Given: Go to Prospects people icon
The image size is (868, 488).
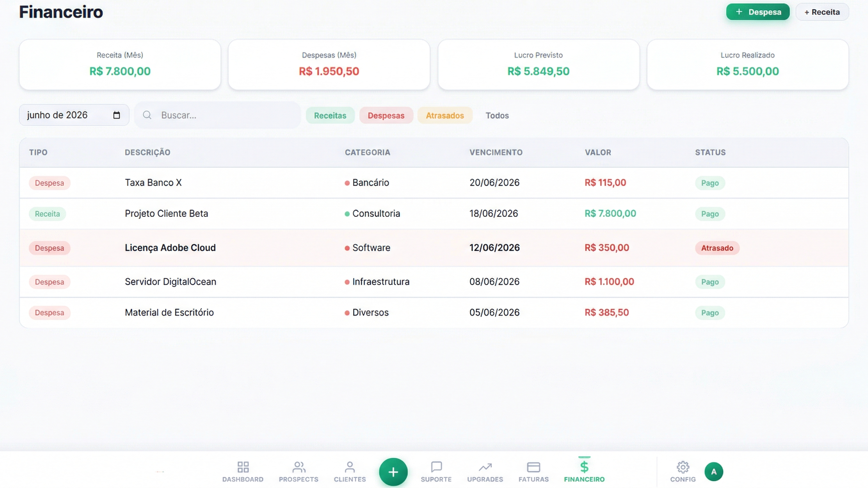Looking at the screenshot, I should 298,467.
